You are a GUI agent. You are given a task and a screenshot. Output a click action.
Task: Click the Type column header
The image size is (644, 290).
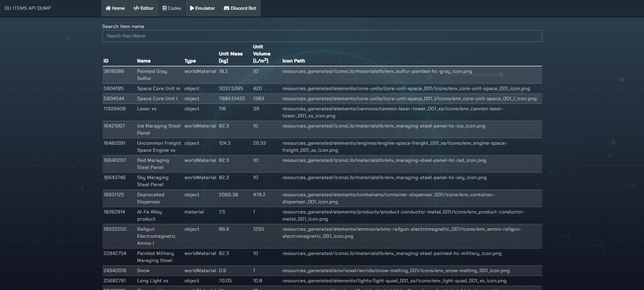point(190,61)
